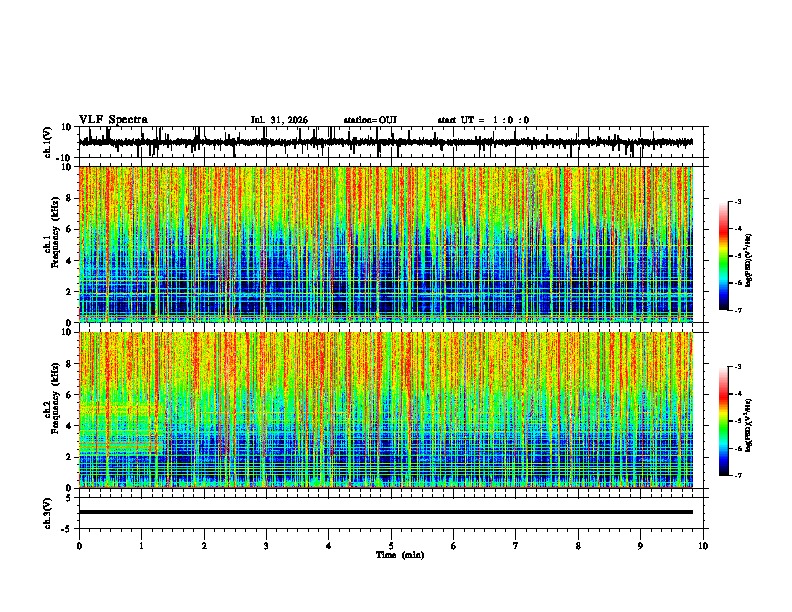Click the "-3" label on ch.2 colorbar

(737, 367)
